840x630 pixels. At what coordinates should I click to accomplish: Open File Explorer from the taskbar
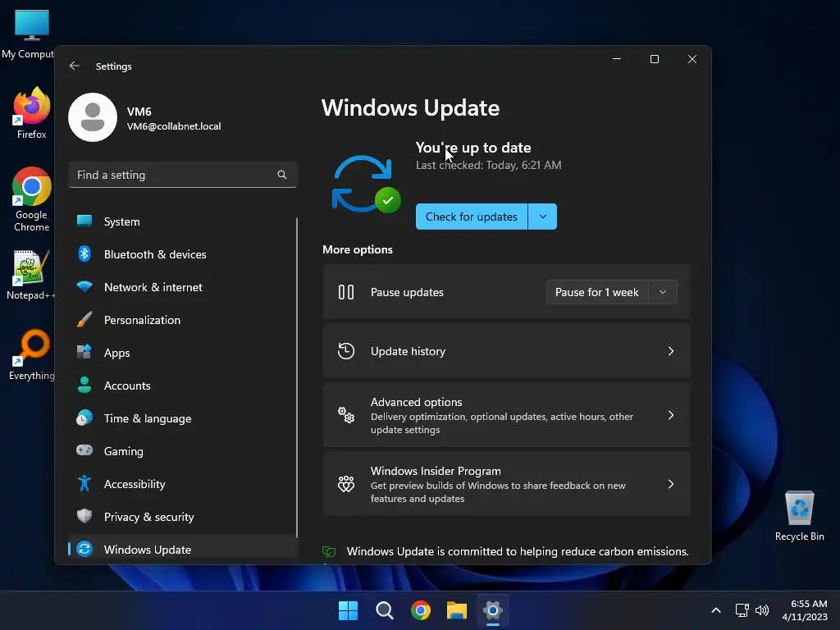[x=456, y=610]
